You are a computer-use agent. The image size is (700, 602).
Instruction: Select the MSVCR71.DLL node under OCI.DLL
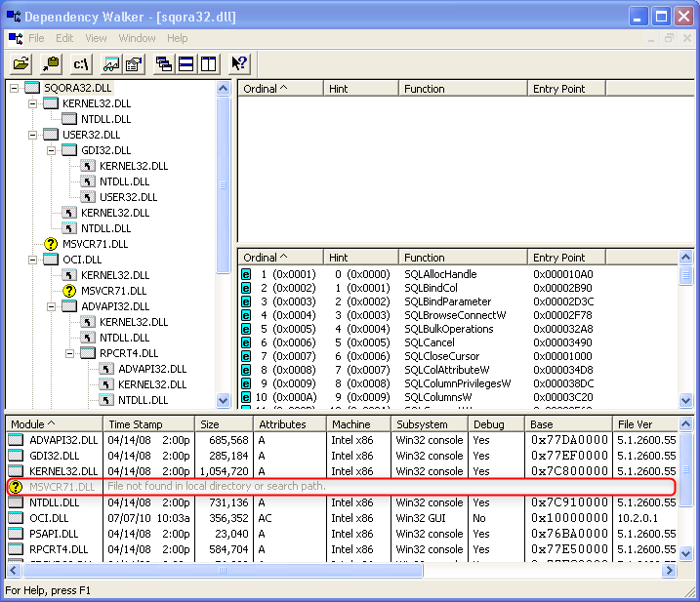[x=114, y=291]
